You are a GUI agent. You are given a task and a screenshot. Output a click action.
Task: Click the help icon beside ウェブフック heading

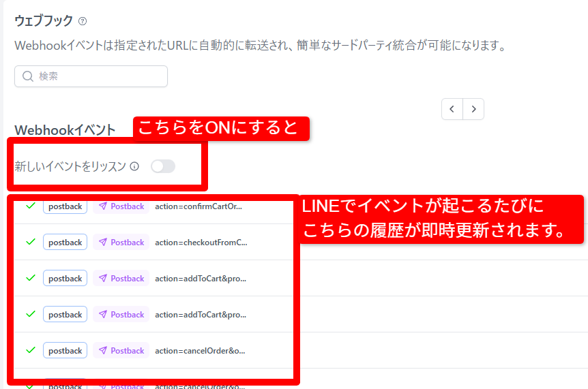point(83,21)
